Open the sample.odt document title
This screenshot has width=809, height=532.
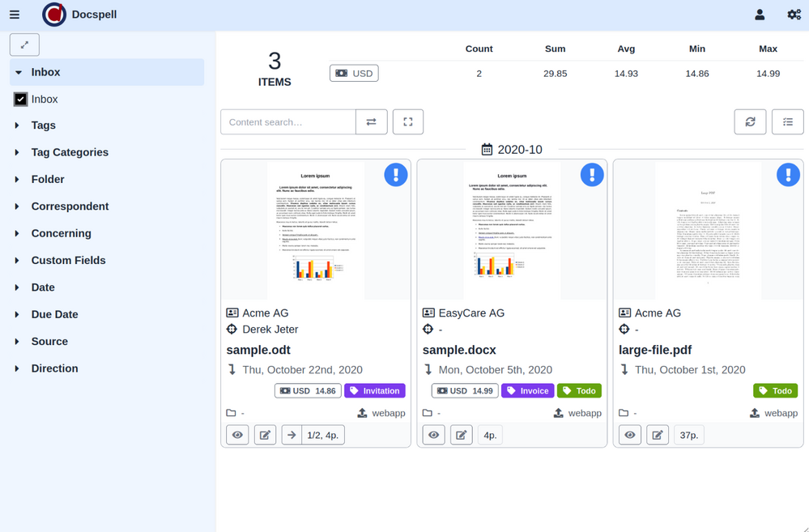coord(258,350)
